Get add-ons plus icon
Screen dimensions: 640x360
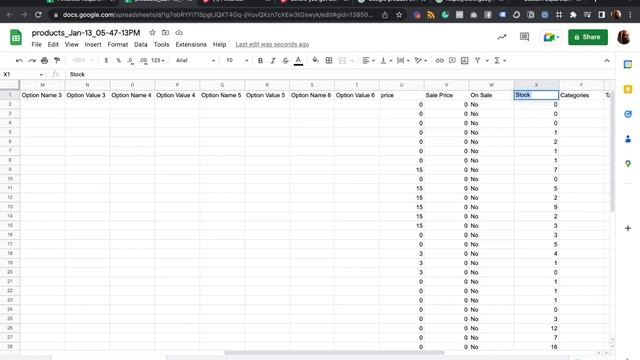pyautogui.click(x=628, y=228)
